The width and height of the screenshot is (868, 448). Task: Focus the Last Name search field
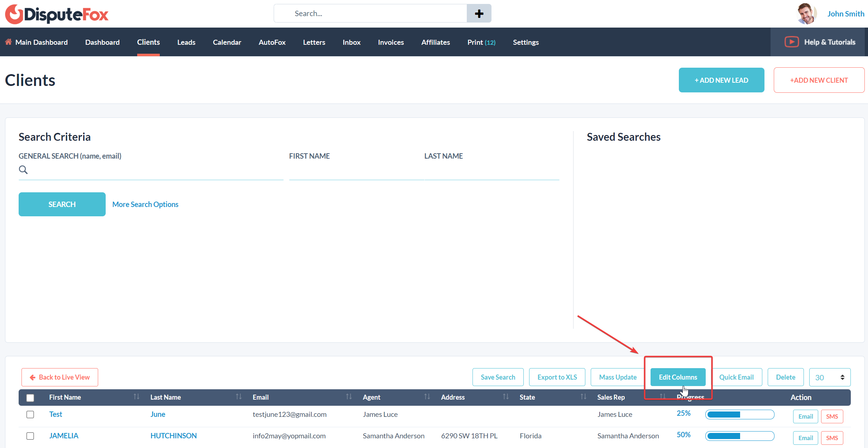click(491, 170)
